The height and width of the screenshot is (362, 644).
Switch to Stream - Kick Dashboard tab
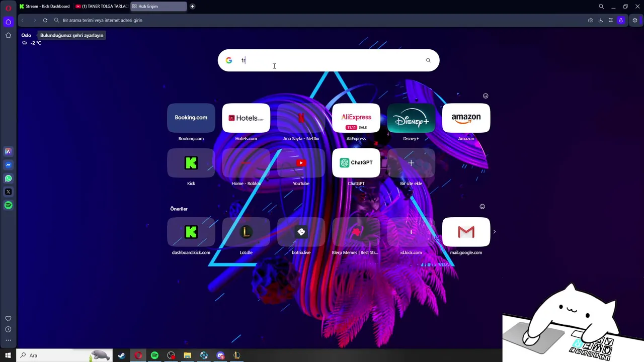(45, 7)
